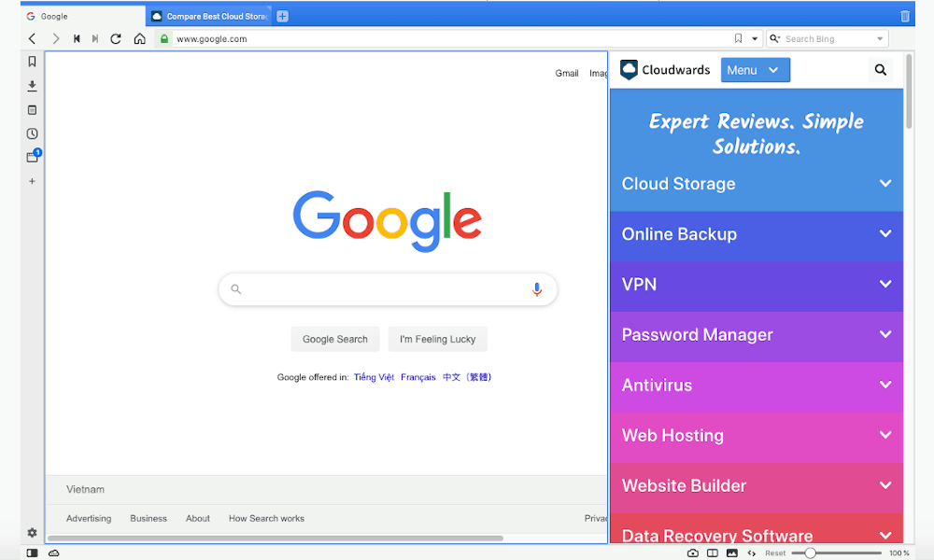Switch Google to Tiếng Việt

click(x=374, y=377)
